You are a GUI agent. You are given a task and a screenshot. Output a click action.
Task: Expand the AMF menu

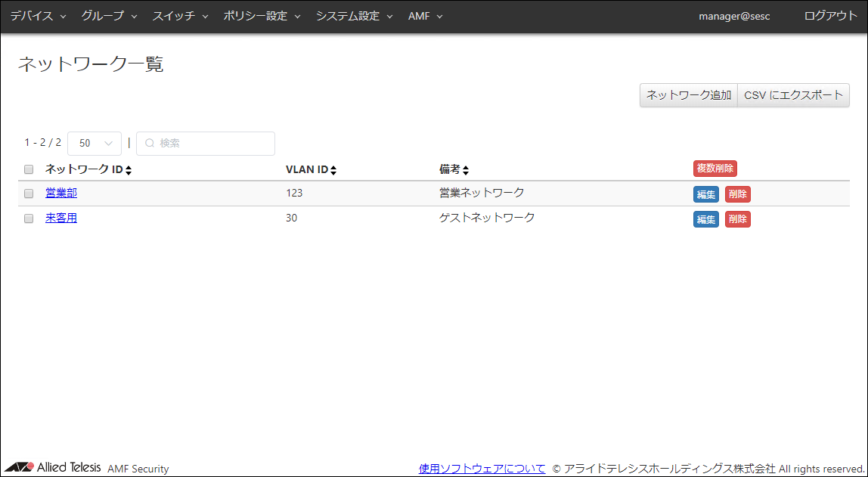point(425,16)
